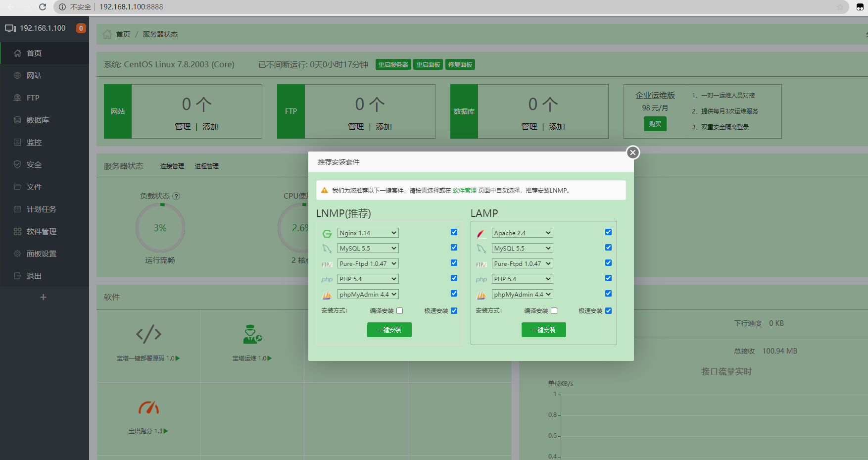Click the 重启面板 button

[428, 65]
